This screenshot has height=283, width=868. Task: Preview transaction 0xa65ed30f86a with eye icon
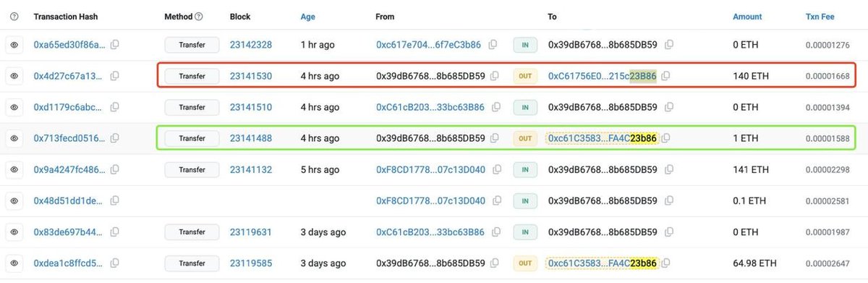(x=14, y=45)
